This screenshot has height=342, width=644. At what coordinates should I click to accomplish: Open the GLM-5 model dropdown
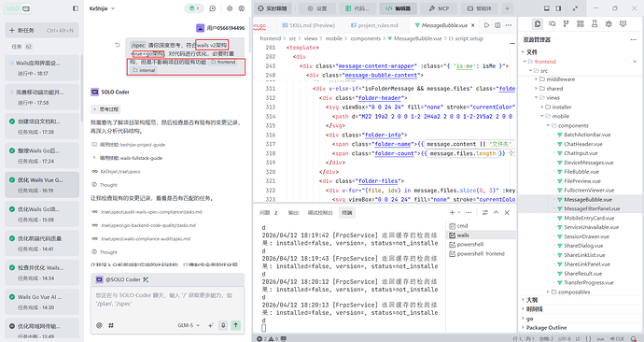click(x=189, y=325)
